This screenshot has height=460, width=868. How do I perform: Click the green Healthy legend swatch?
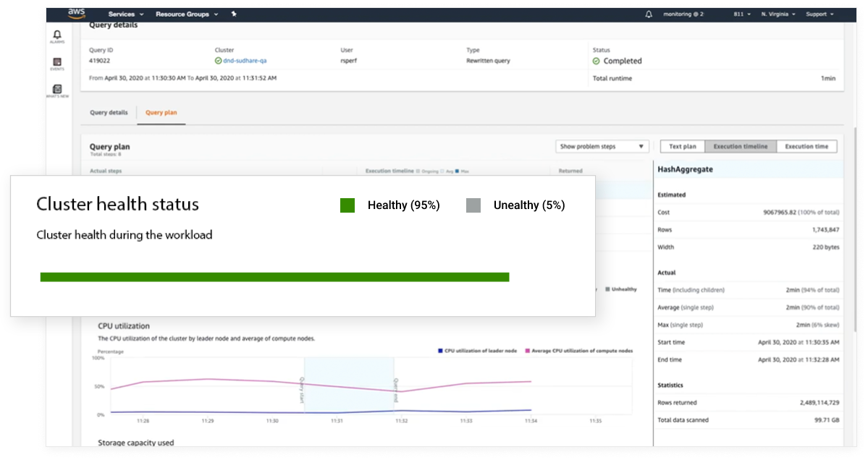tap(347, 205)
